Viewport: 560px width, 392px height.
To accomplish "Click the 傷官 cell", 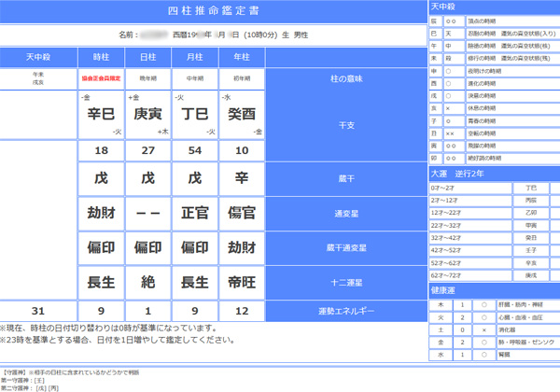I will pyautogui.click(x=242, y=213).
